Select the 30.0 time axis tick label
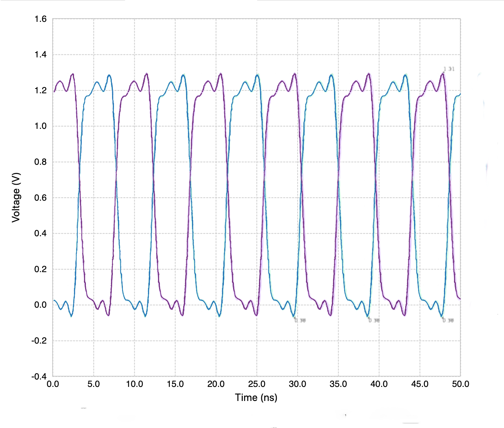 pyautogui.click(x=298, y=384)
